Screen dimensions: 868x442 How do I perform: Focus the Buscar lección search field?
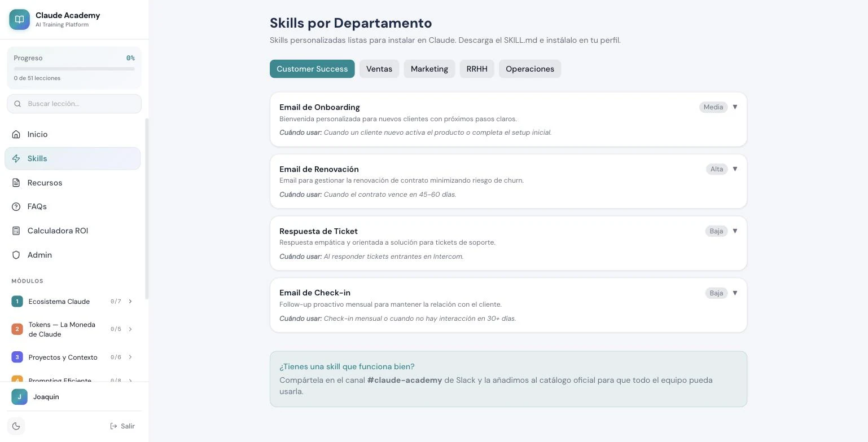74,104
